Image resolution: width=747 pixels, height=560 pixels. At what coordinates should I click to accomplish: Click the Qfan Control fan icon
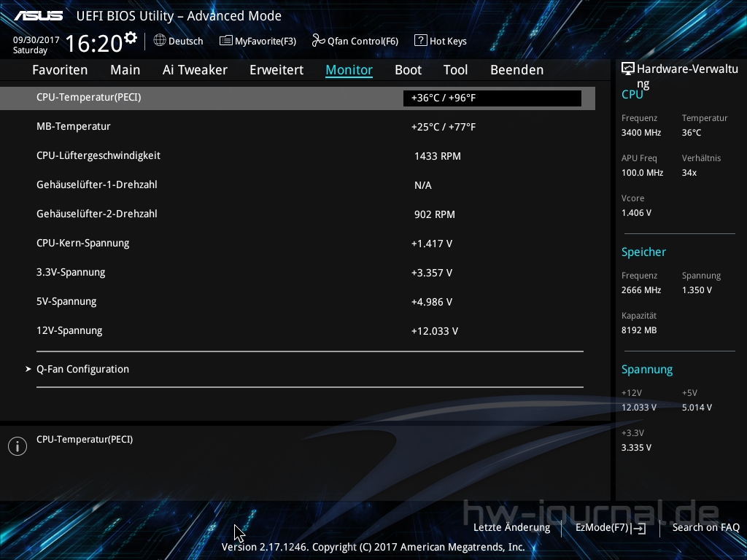pos(318,41)
